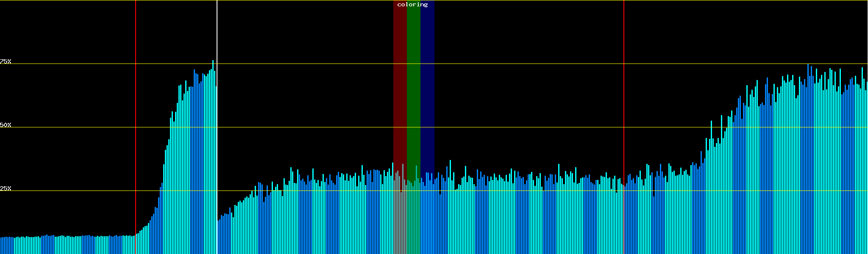
Task: Click the bar where right red marker crosses
Action: coord(624,220)
